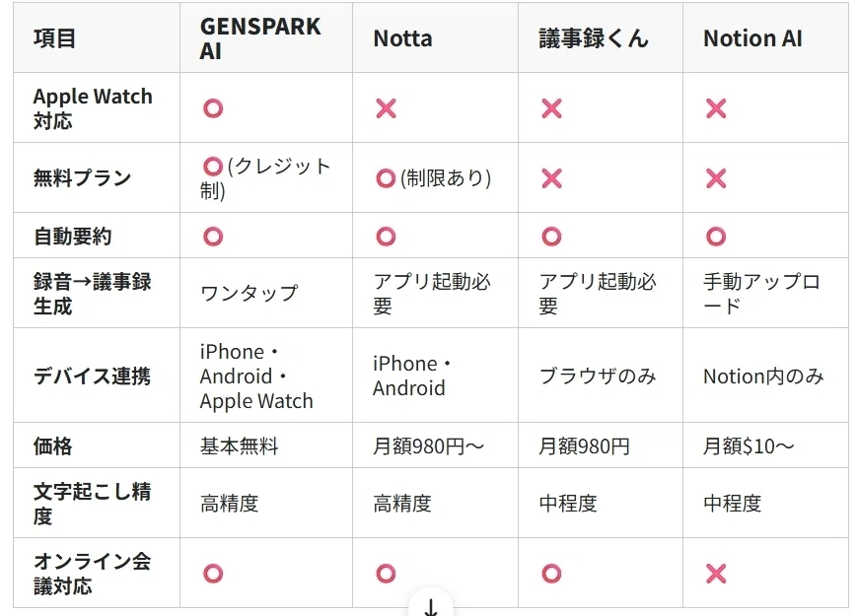Click the cross icon for 議事録くん Apple Watch対応

551,108
